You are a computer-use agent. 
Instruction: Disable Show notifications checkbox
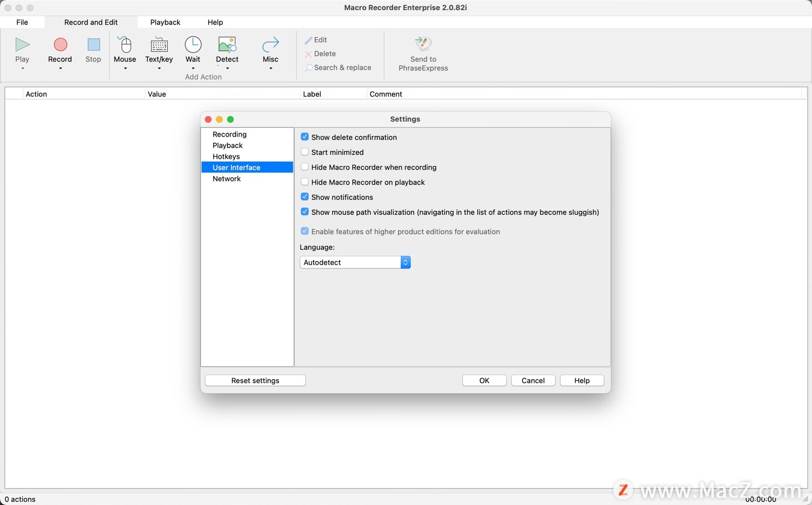point(305,197)
